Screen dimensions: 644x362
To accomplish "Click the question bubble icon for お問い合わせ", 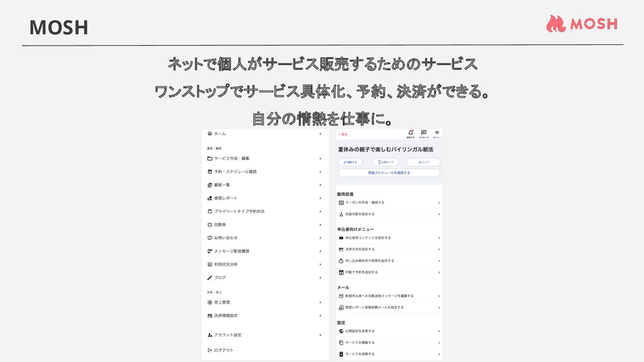I will 210,238.
